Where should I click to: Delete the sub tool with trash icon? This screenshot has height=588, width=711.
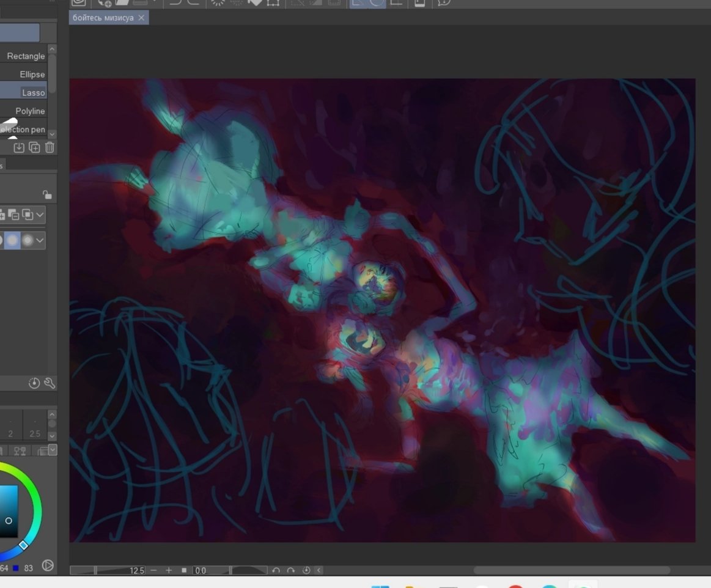pyautogui.click(x=50, y=147)
